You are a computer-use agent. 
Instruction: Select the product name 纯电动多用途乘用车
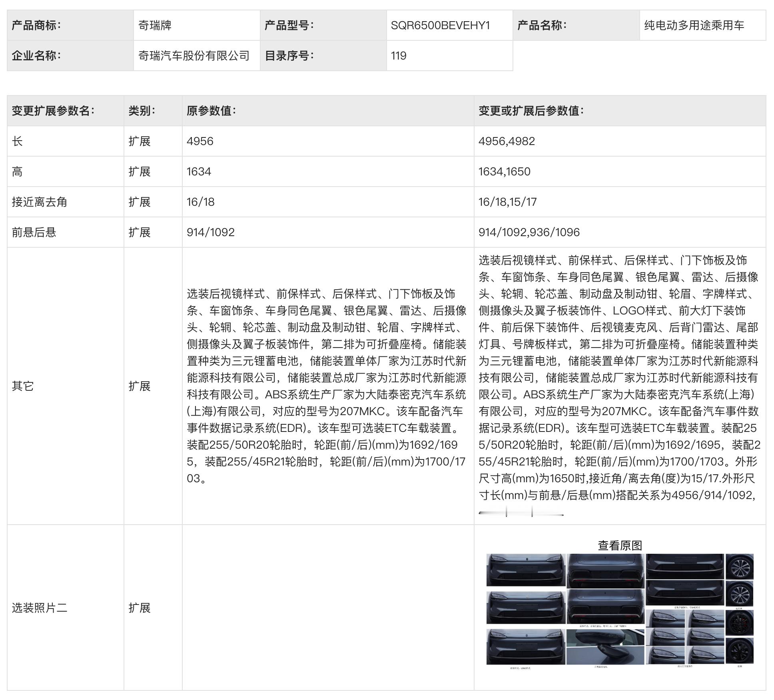coord(694,25)
